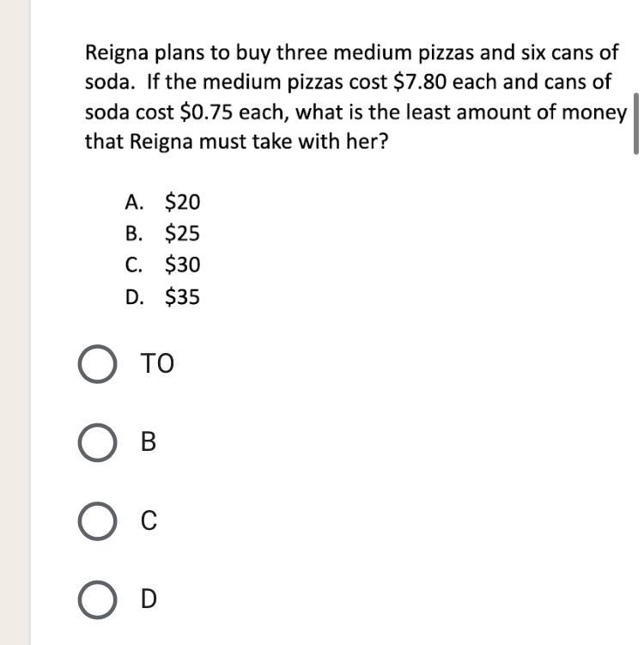Click answer choice 'B. $25' in question
644x645 pixels.
tap(162, 234)
